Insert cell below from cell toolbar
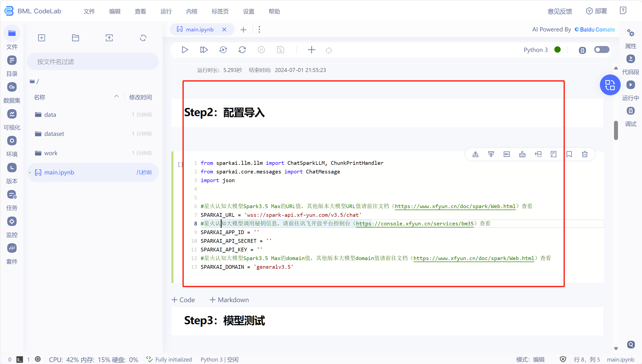Image resolution: width=642 pixels, height=364 pixels. [491, 154]
